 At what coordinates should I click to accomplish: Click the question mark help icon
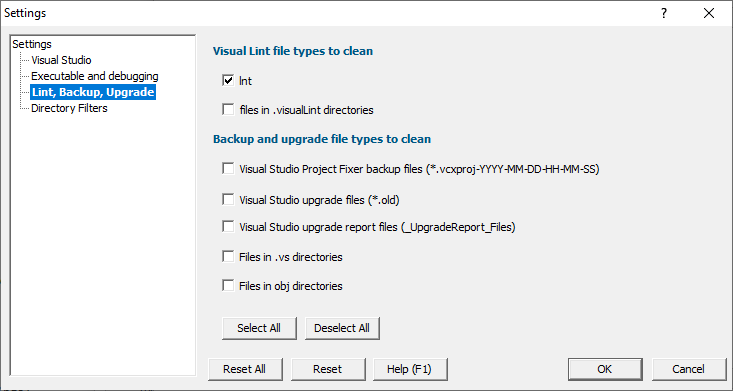664,13
